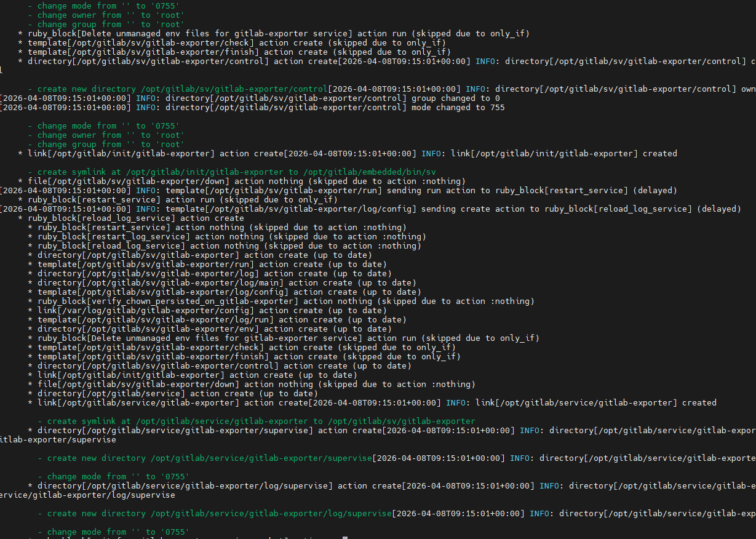This screenshot has width=756, height=539.
Task: Click the "create new directory /opt/gitlab/sv/gitlab-exporter/control" line
Action: (x=178, y=89)
